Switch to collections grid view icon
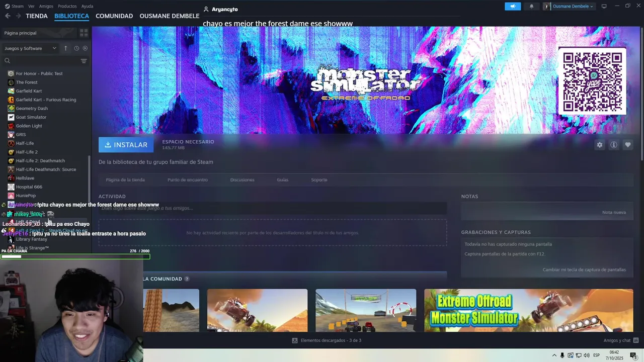644x362 pixels. tap(84, 33)
